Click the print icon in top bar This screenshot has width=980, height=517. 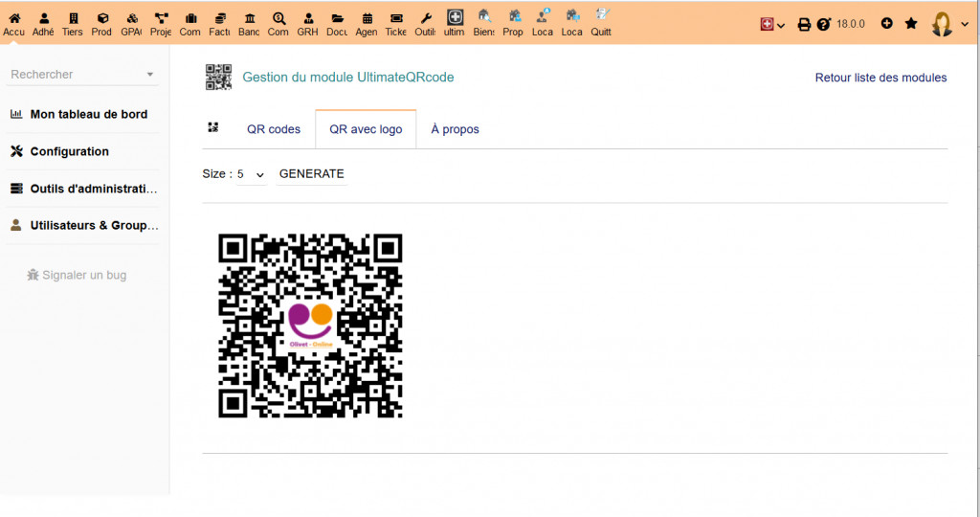(805, 24)
